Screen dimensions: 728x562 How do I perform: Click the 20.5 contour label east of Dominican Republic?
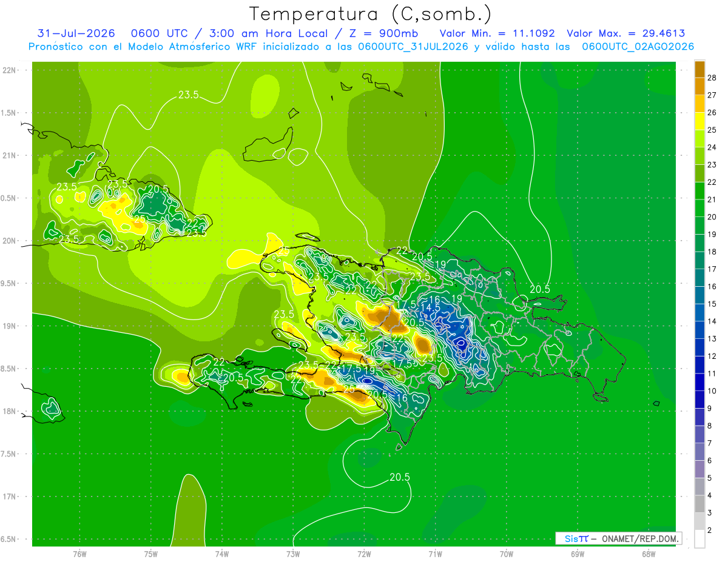click(x=539, y=289)
